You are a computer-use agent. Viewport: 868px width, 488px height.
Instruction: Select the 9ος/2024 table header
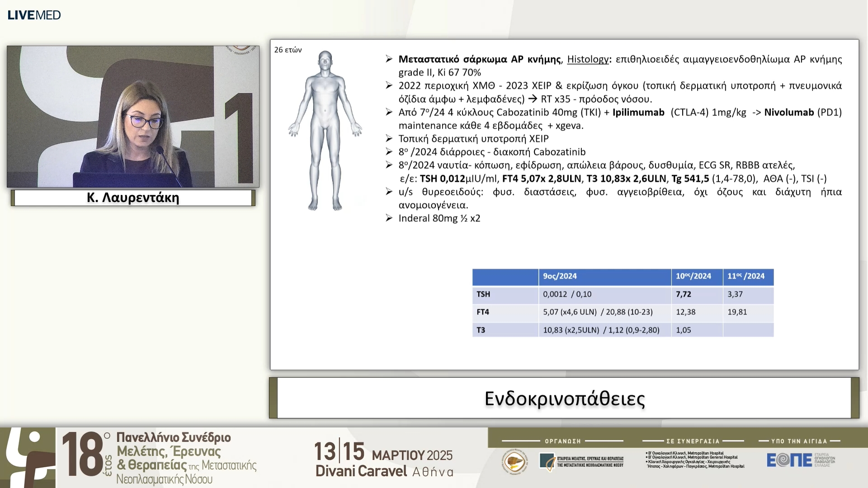560,277
